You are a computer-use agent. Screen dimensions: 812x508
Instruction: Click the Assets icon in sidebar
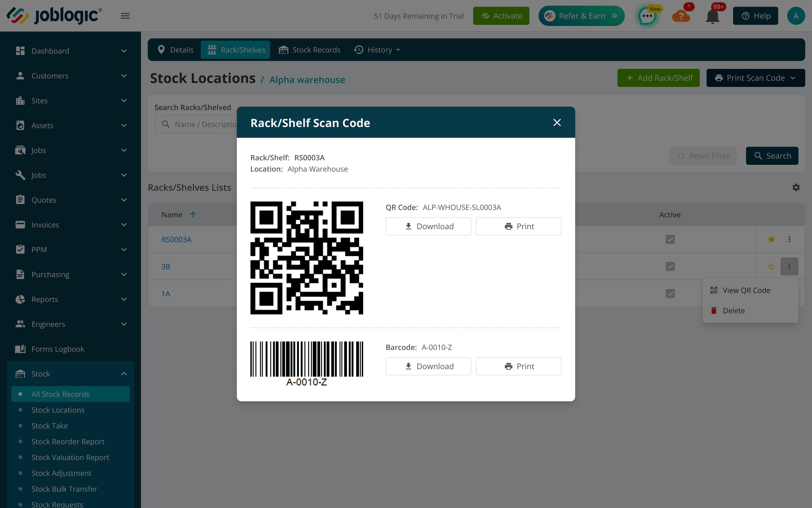[x=20, y=125]
